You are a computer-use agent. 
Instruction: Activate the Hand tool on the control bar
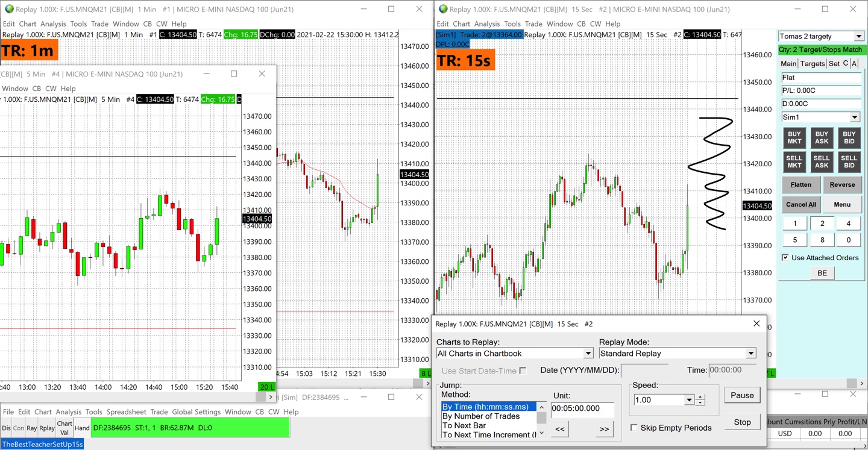coord(82,428)
